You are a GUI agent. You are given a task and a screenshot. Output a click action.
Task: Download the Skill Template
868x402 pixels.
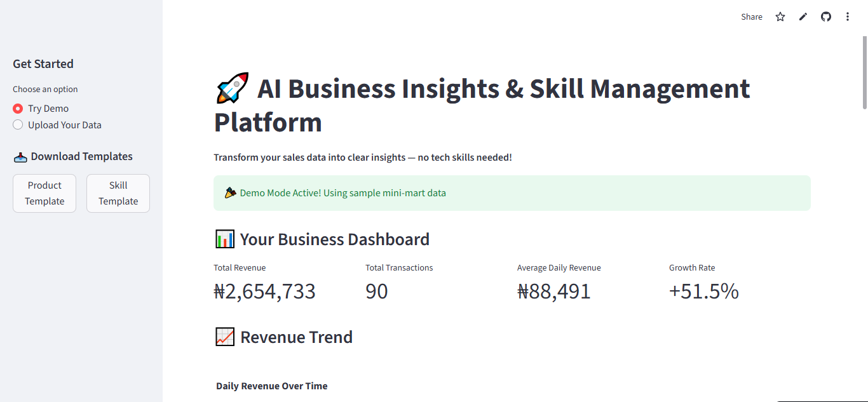click(118, 193)
